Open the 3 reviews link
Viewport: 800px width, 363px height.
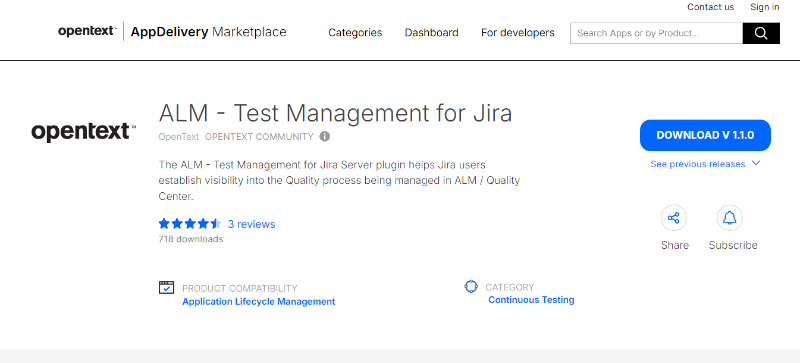(x=252, y=224)
